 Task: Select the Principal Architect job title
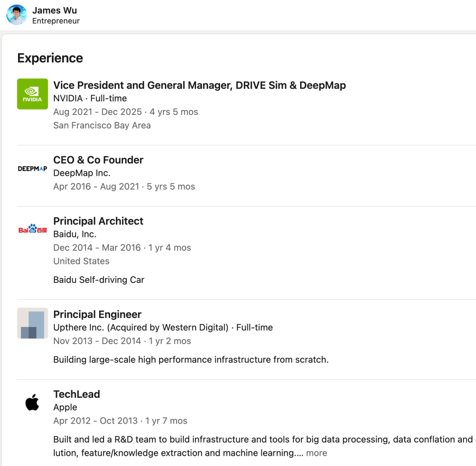pos(98,221)
